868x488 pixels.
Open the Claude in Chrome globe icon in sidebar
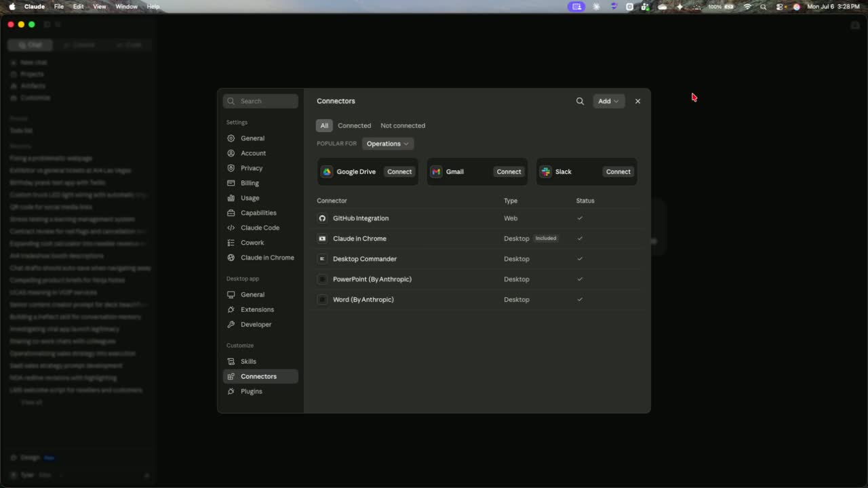click(x=231, y=258)
